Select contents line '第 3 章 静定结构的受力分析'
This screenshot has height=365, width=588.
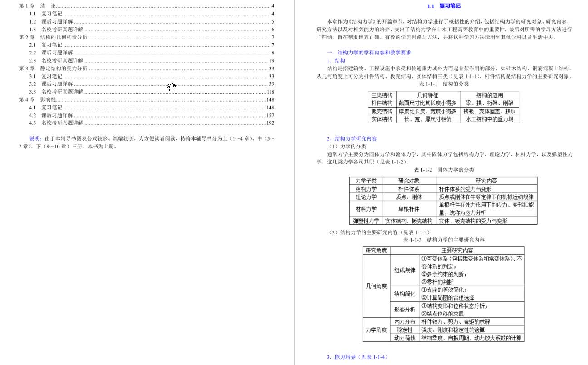click(146, 69)
